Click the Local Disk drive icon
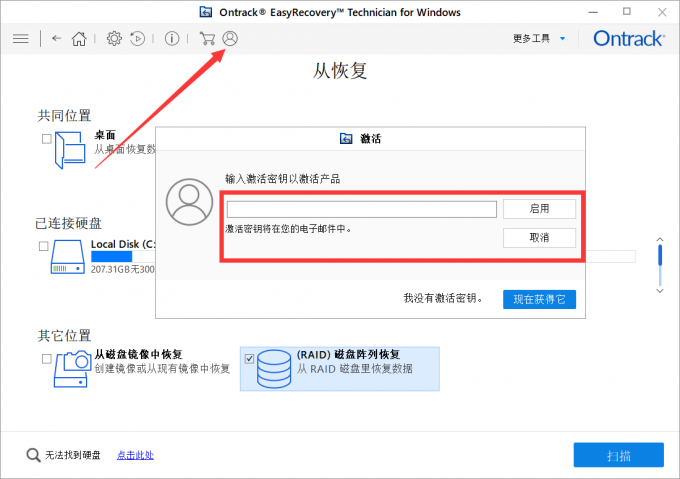 pyautogui.click(x=68, y=257)
